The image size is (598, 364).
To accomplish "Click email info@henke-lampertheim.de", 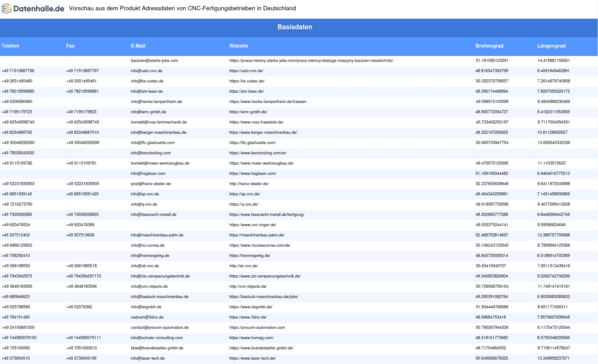I will click(x=156, y=102).
